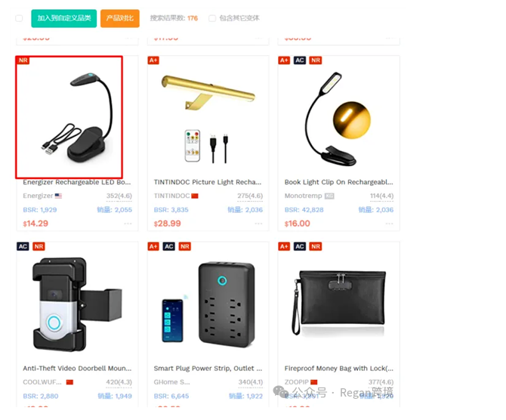Image resolution: width=506 pixels, height=420 pixels.
Task: Toggle the select-all checkbox at top left
Action: tap(19, 18)
